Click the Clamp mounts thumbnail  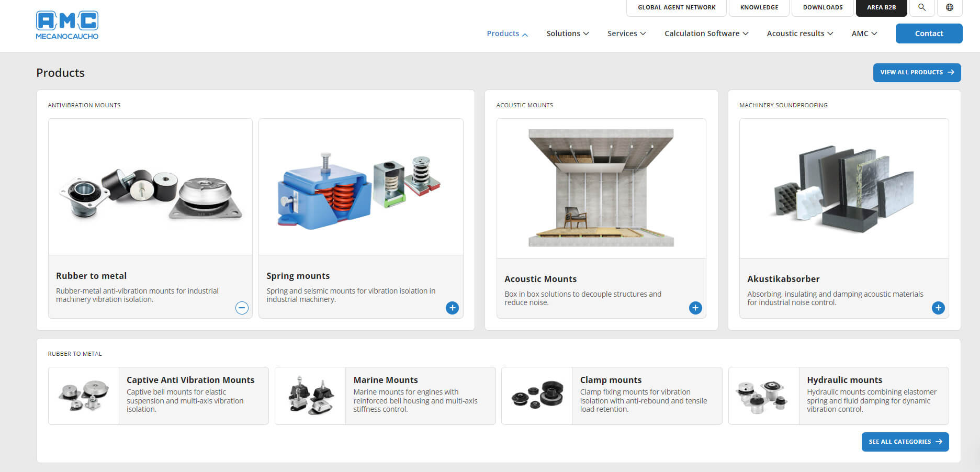pyautogui.click(x=537, y=396)
